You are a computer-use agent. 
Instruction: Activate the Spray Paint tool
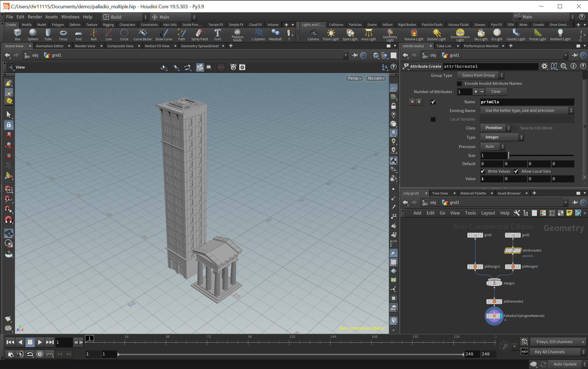pyautogui.click(x=199, y=35)
